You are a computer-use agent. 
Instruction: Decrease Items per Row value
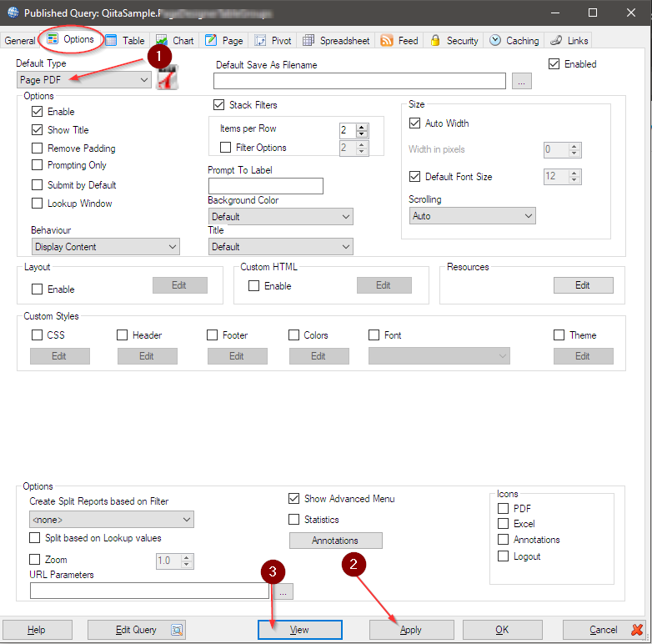tap(362, 134)
